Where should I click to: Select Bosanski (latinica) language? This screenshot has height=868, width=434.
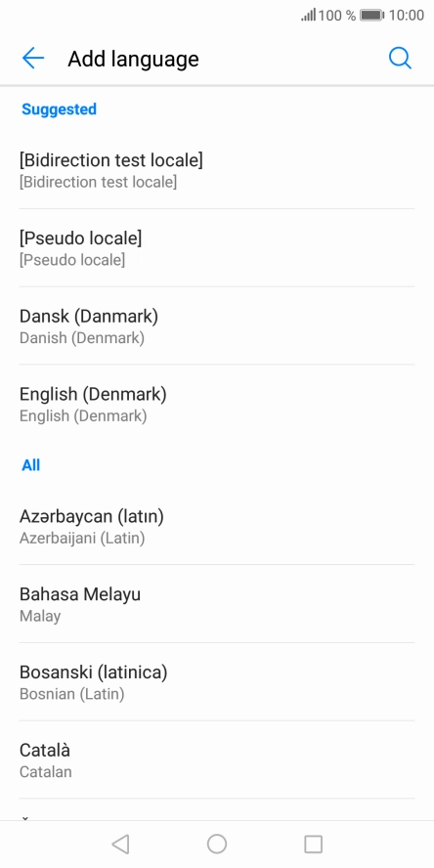pyautogui.click(x=217, y=682)
